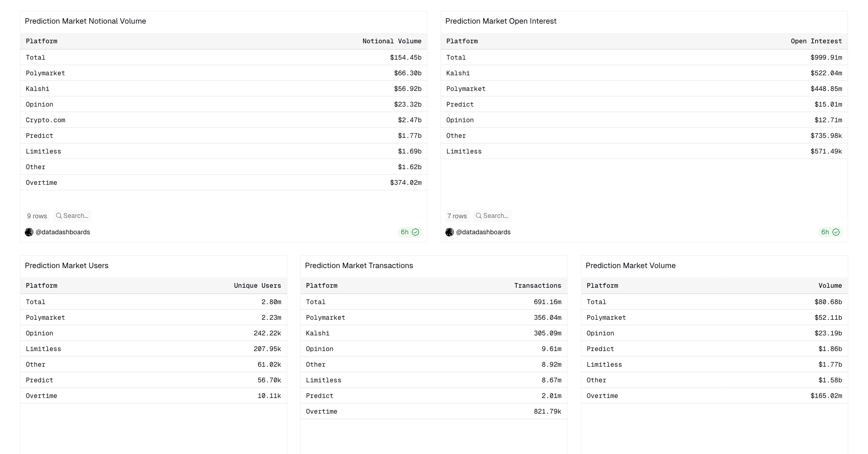Click the avatar icon in the Open Interest panel
Screen dimensions: 868x454
[450, 232]
